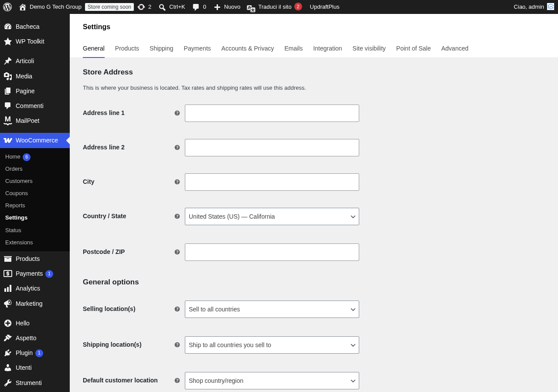
Task: Open the updates icon showing 2
Action: pyautogui.click(x=141, y=7)
